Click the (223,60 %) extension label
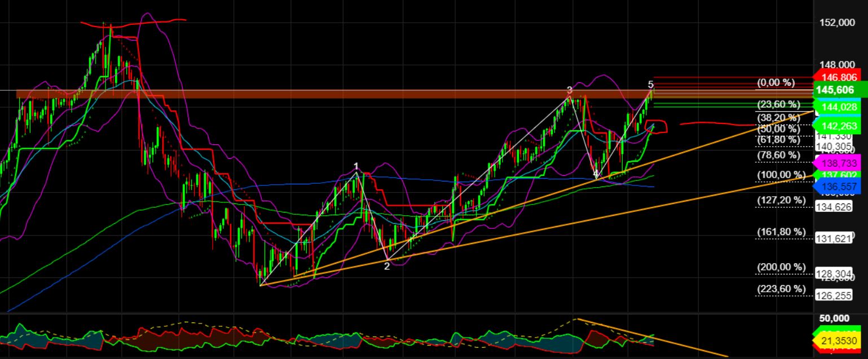This screenshot has height=359, width=868. point(781,287)
